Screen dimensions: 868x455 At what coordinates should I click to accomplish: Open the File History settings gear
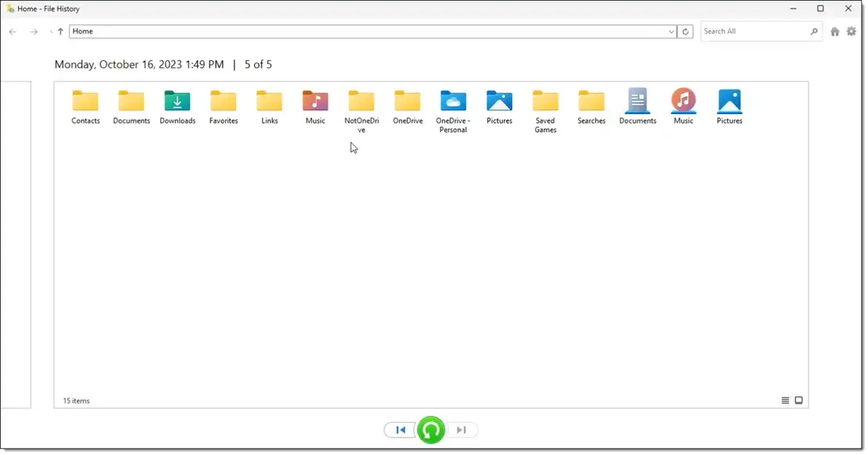tap(852, 31)
